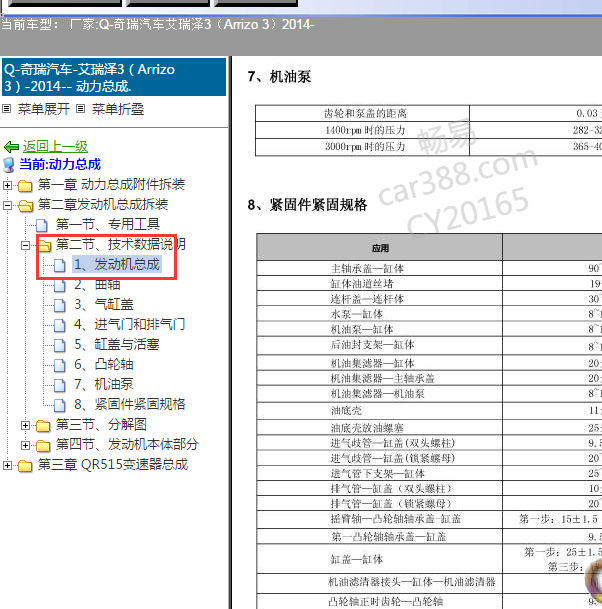Click table row 油底壳放油螺塞
Screen dimensions: 602x609
429,428
